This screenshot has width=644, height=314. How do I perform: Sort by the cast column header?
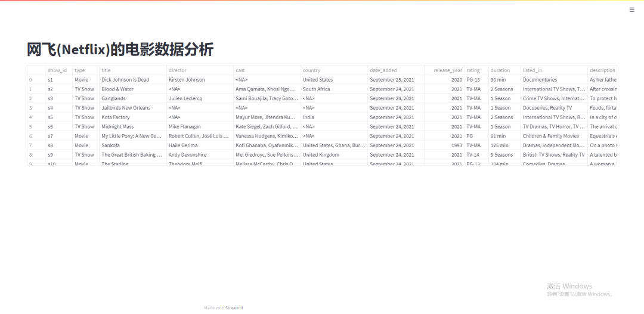267,70
